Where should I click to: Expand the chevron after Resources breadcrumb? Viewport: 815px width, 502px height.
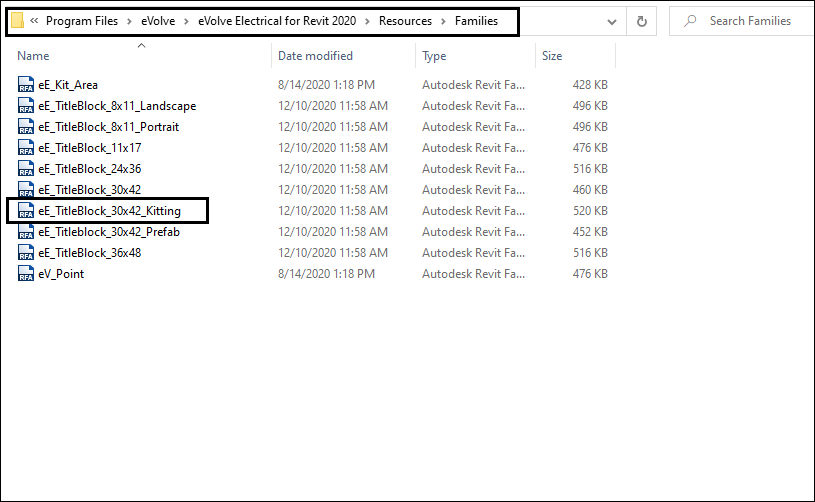(443, 21)
